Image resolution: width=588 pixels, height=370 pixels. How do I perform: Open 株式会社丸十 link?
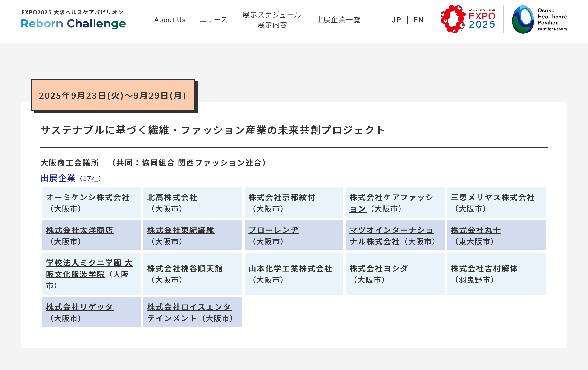click(476, 230)
